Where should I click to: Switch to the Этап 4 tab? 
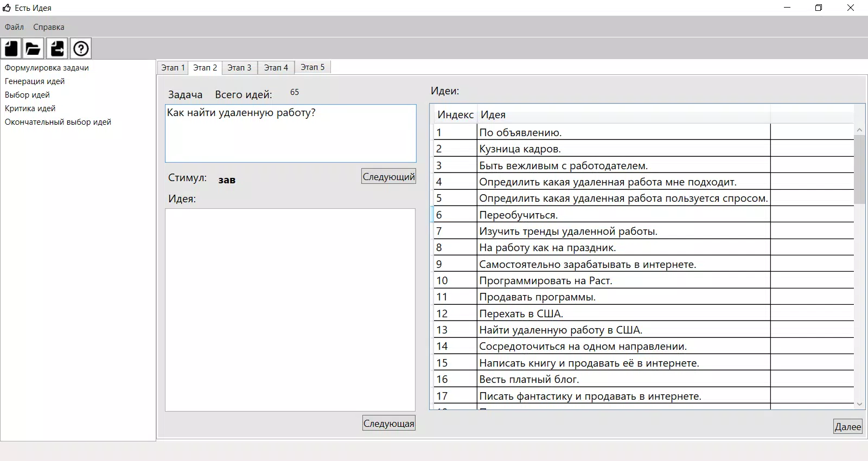tap(276, 67)
